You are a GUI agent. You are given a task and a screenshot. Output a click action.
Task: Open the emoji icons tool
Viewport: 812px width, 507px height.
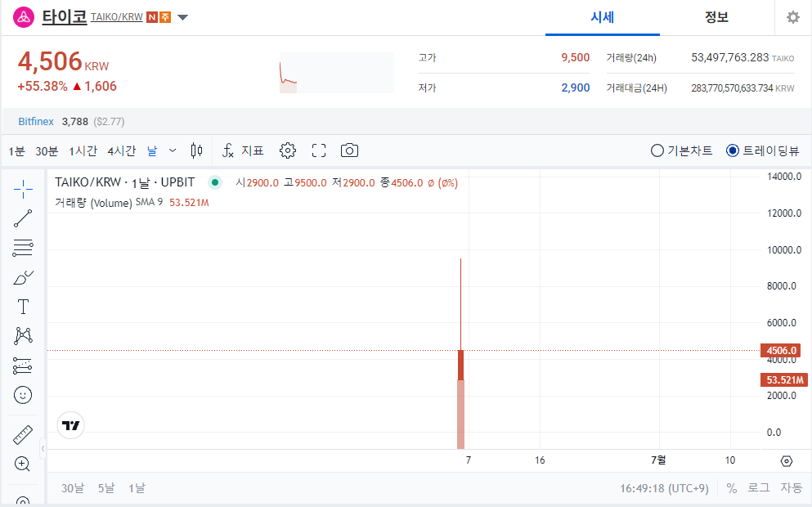23,395
